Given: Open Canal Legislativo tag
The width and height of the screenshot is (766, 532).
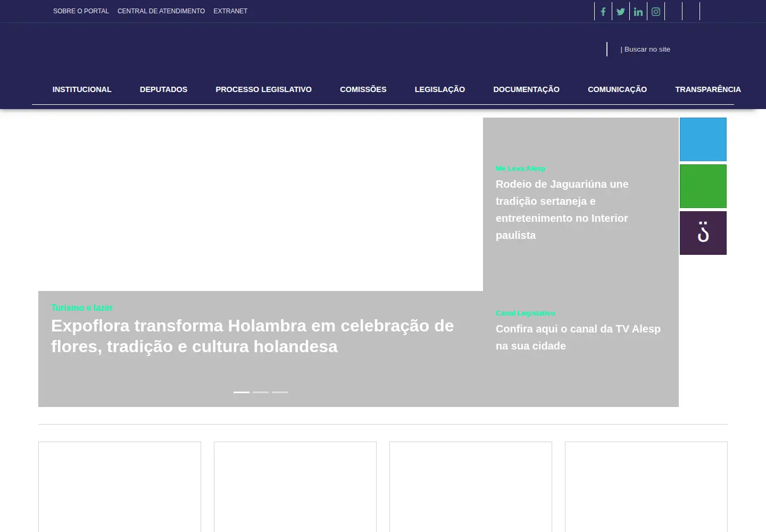Looking at the screenshot, I should tap(525, 313).
